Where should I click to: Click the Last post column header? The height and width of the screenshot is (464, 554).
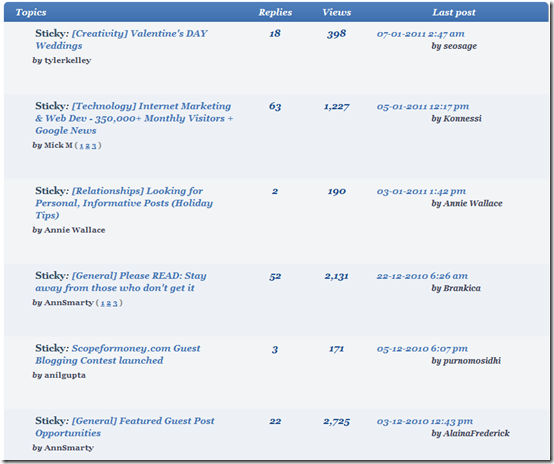(x=454, y=12)
